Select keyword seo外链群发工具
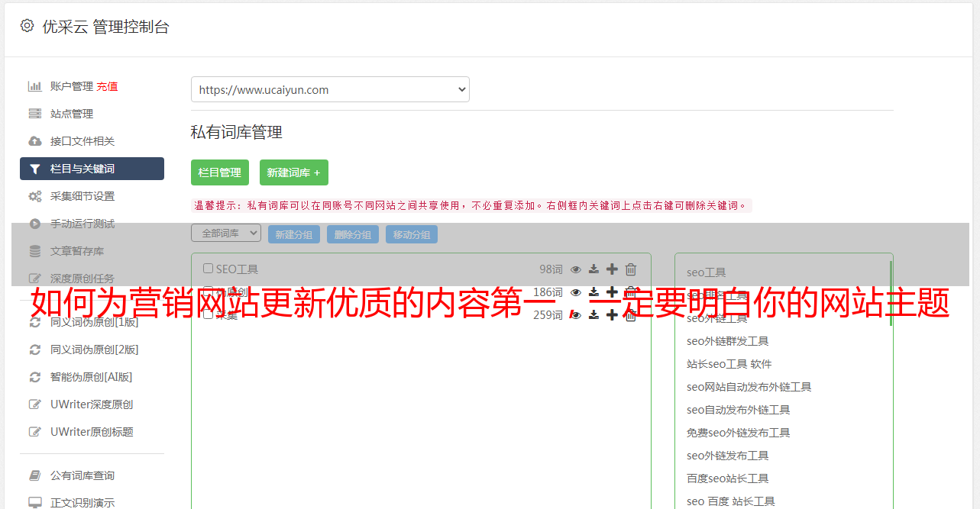 pyautogui.click(x=728, y=341)
